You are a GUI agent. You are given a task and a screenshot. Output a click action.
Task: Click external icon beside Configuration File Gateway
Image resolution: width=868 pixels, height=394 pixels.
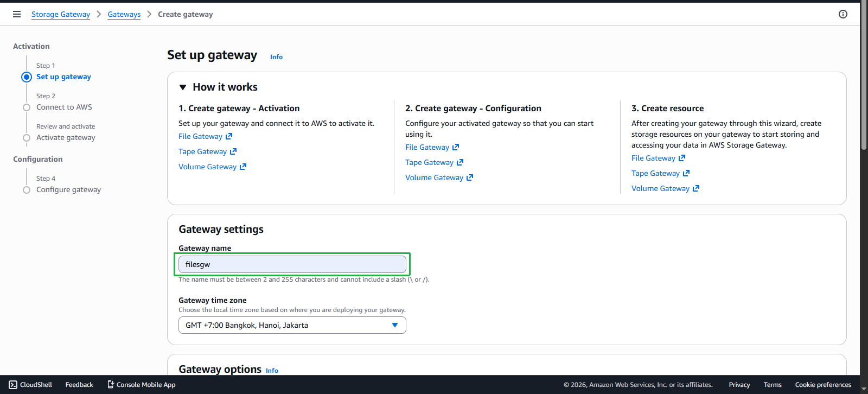click(x=456, y=147)
